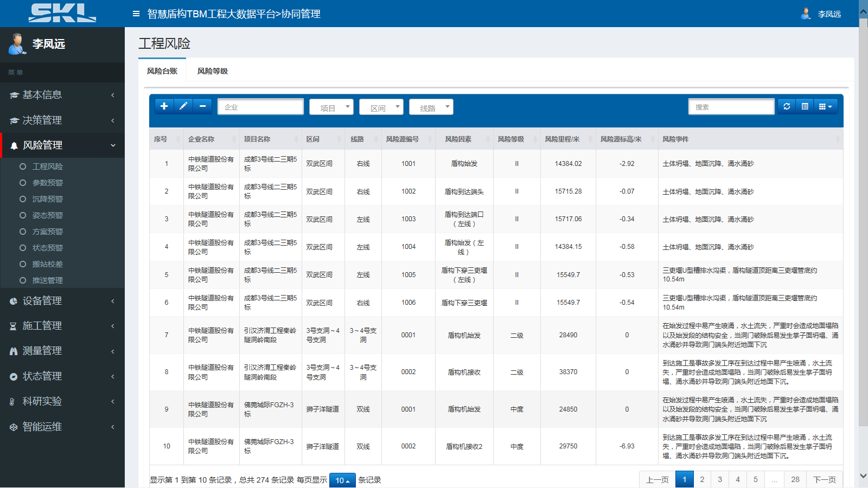Click the 风险管理 bell icon
The height and width of the screenshot is (488, 868).
[x=14, y=145]
